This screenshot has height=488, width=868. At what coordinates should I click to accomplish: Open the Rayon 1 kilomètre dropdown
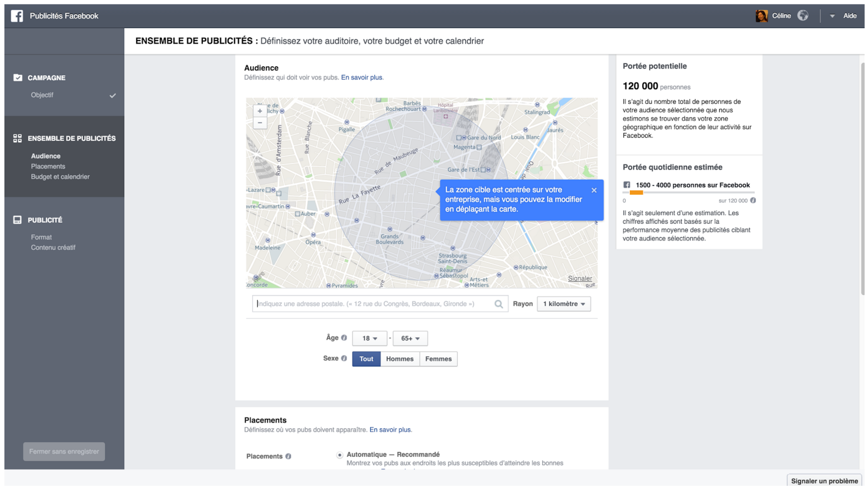coord(564,304)
